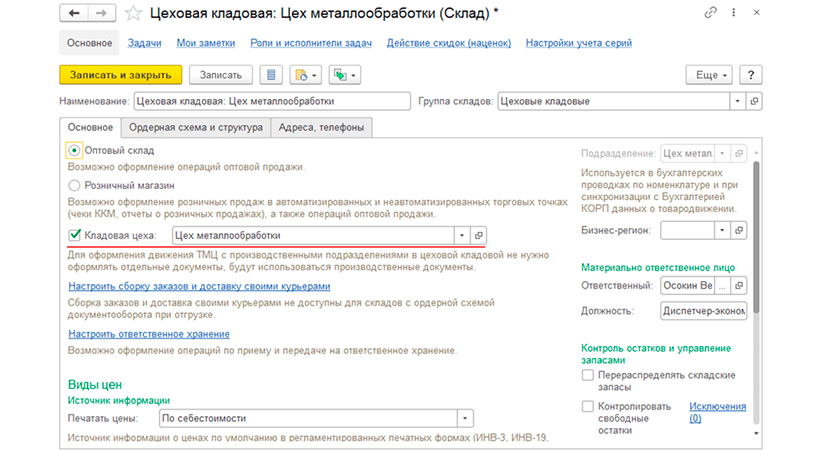The height and width of the screenshot is (450, 828).
Task: Open the list/report icon next to Записать
Action: coord(271,75)
